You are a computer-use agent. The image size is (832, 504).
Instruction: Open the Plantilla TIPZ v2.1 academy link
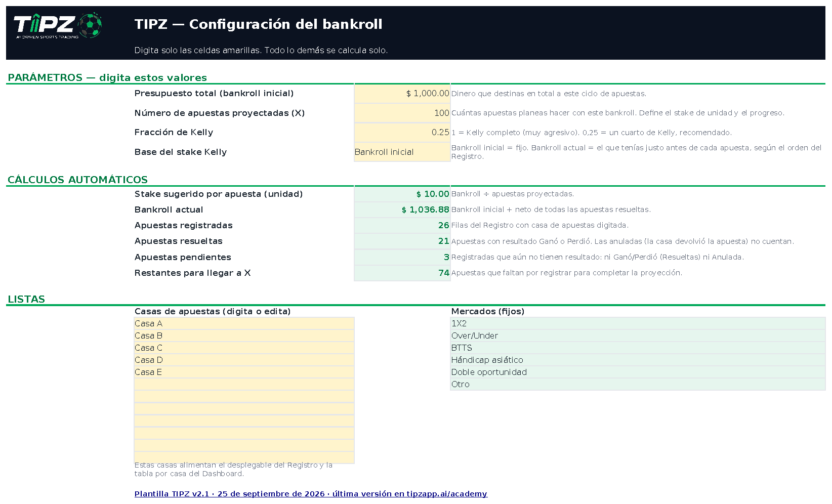coord(311,494)
